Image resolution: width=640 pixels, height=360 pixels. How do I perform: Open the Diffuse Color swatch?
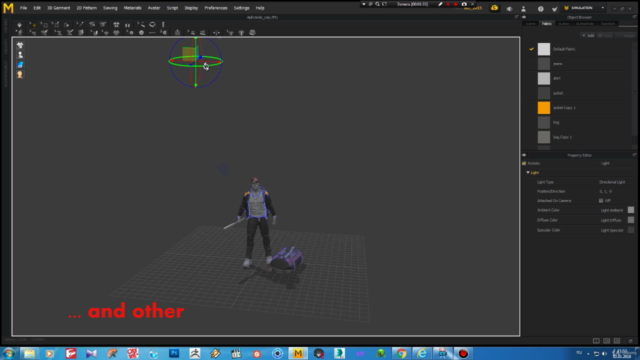[x=631, y=220]
